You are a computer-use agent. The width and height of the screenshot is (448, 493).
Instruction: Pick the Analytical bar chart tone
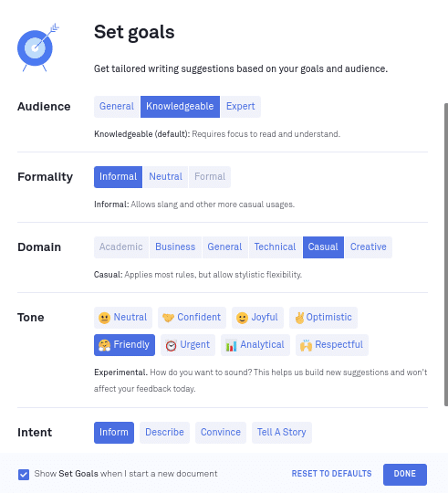point(255,345)
